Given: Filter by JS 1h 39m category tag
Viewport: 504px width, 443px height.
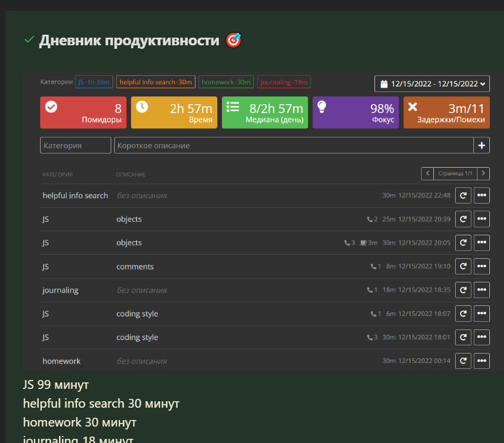Looking at the screenshot, I should point(94,82).
